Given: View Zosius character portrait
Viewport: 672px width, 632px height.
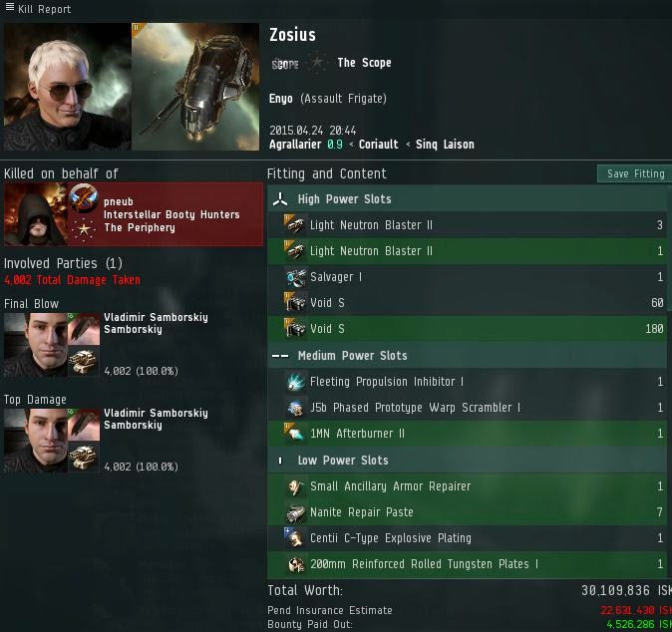Looking at the screenshot, I should tap(67, 87).
